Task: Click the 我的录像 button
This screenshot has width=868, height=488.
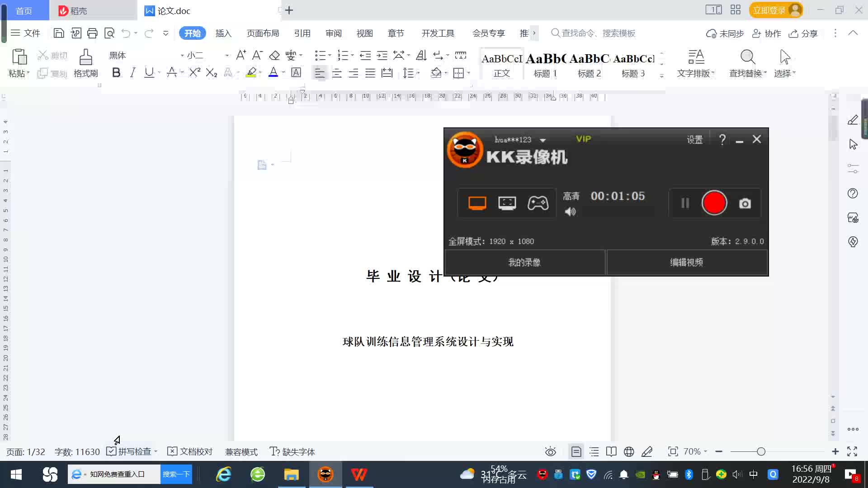Action: click(x=524, y=262)
